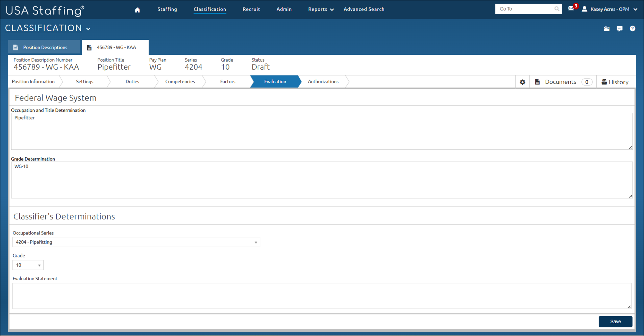Screen dimensions: 644x336
Task: Click the Pipefitter position title value
Action: 114,67
